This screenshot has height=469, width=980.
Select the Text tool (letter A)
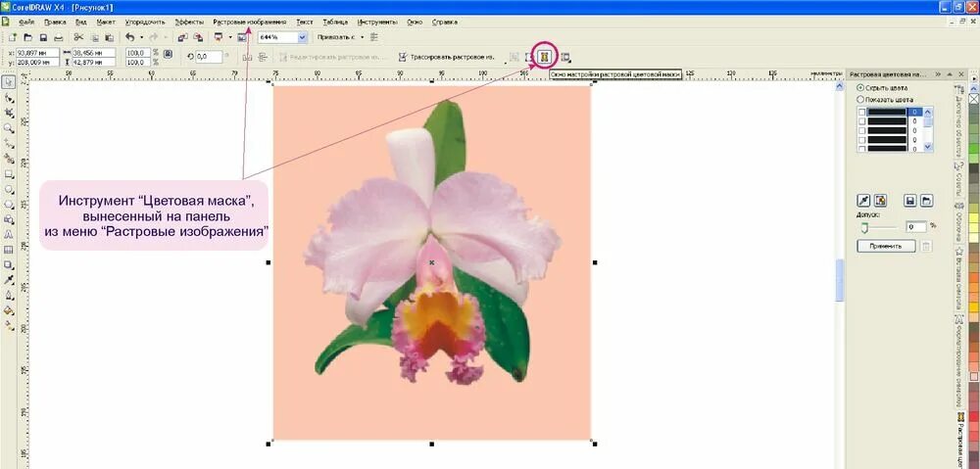tap(9, 234)
